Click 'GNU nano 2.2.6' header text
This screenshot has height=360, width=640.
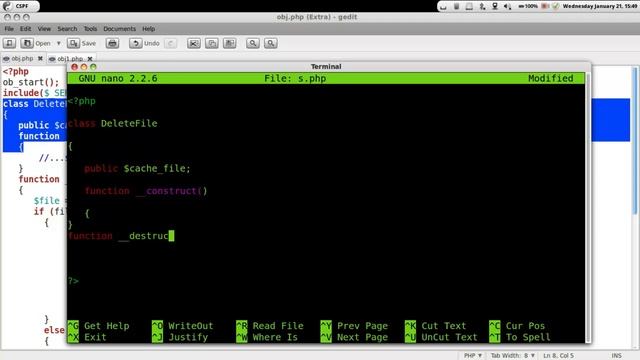pos(118,78)
